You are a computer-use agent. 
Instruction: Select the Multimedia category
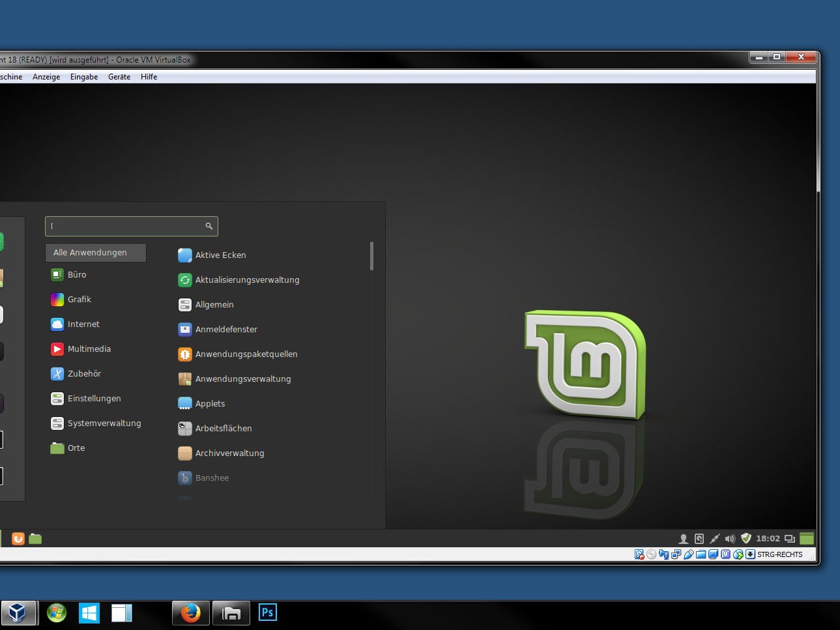coord(81,349)
